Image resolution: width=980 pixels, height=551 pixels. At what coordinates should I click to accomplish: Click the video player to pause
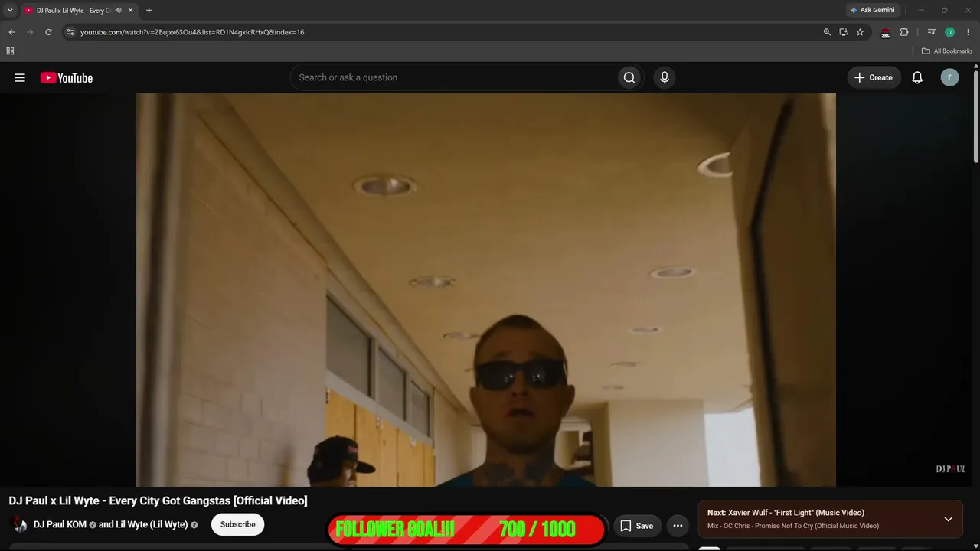coord(486,290)
